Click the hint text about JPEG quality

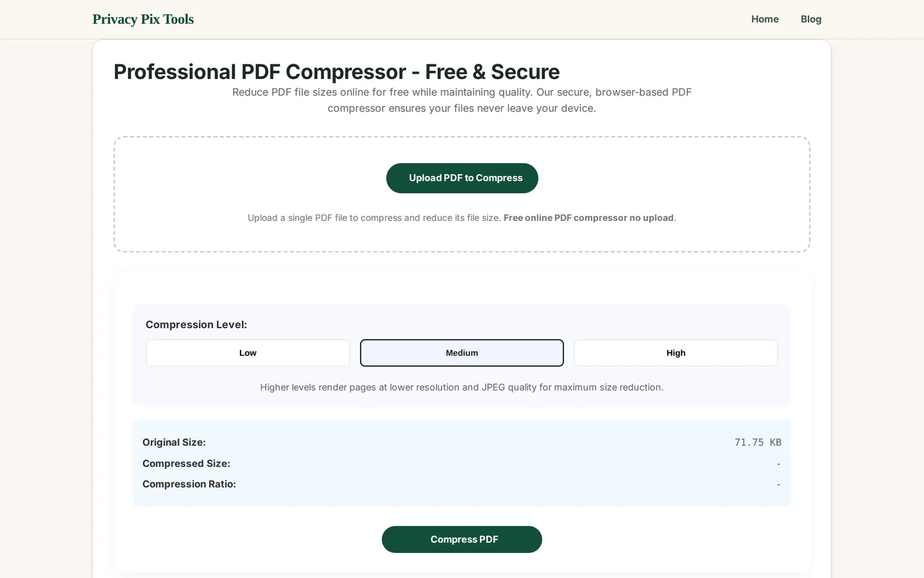tap(462, 387)
